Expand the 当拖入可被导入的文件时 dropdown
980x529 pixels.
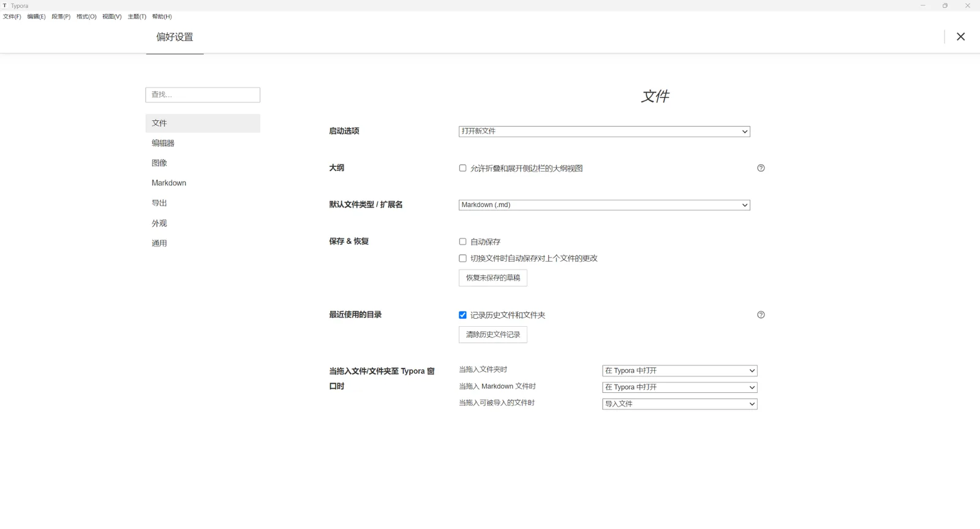pyautogui.click(x=679, y=404)
